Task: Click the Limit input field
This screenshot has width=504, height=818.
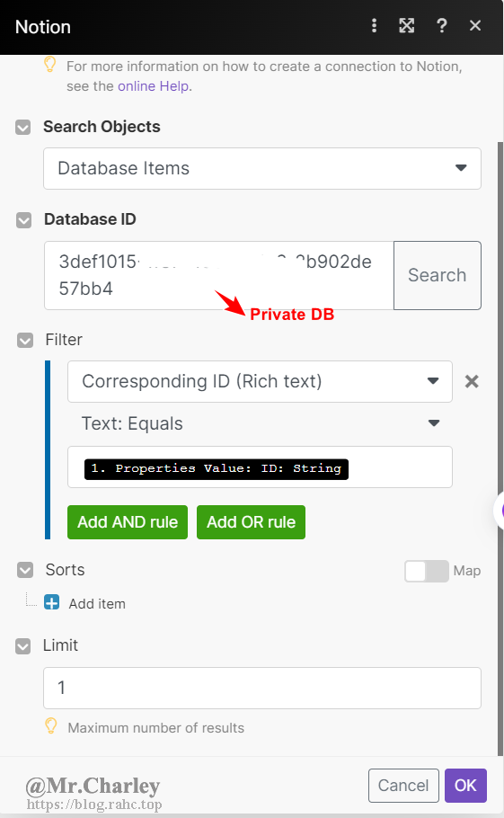Action: coord(262,688)
